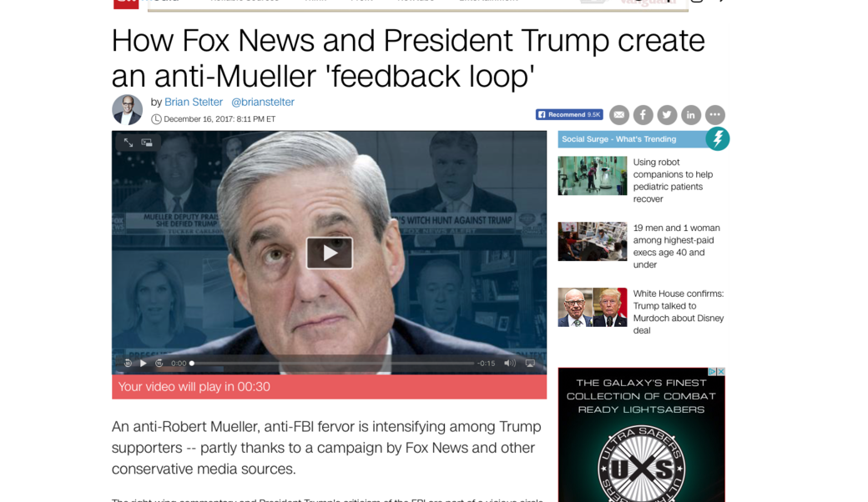The height and width of the screenshot is (502, 868).
Task: Open the @brianstelter Twitter handle link
Action: (x=263, y=103)
